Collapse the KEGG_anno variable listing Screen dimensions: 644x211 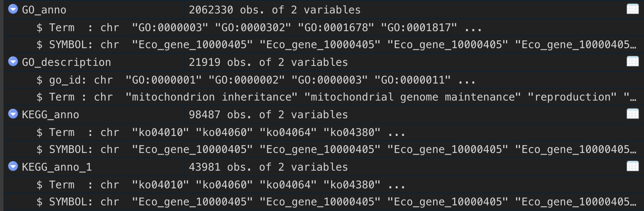click(x=13, y=114)
